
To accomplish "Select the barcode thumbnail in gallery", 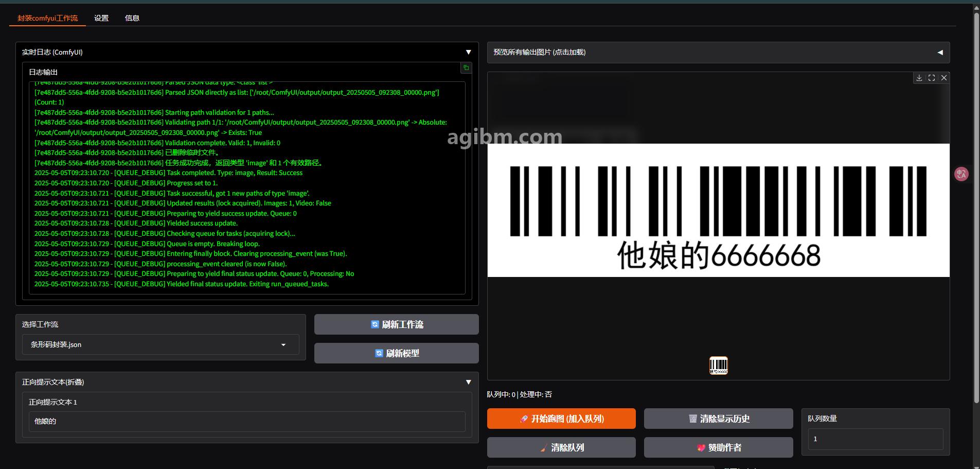I will (718, 366).
